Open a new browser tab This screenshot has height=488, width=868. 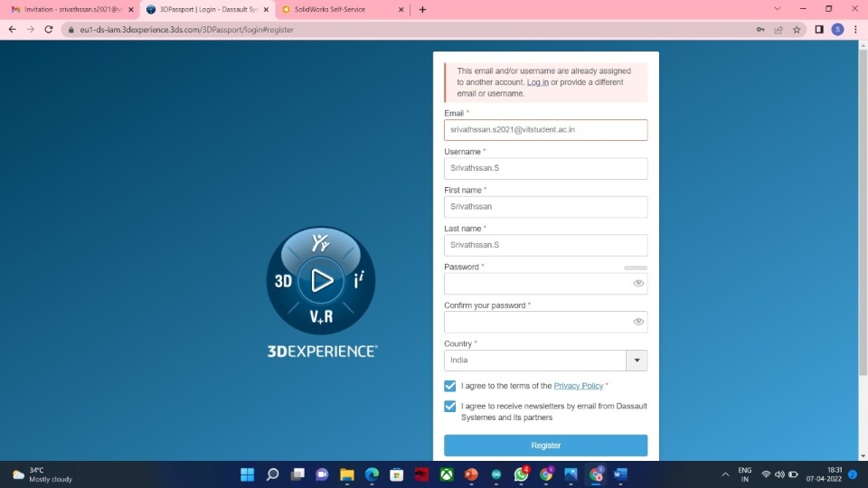click(422, 9)
